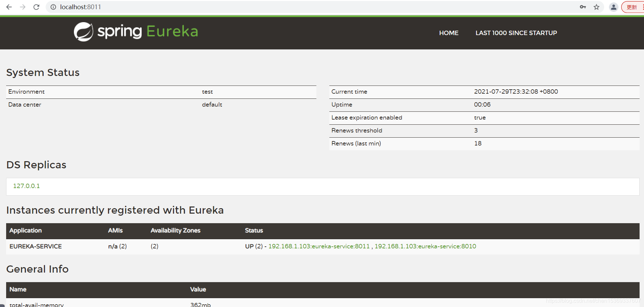Click the red 更新 update button
Screen dimensions: 644x307
pos(632,7)
